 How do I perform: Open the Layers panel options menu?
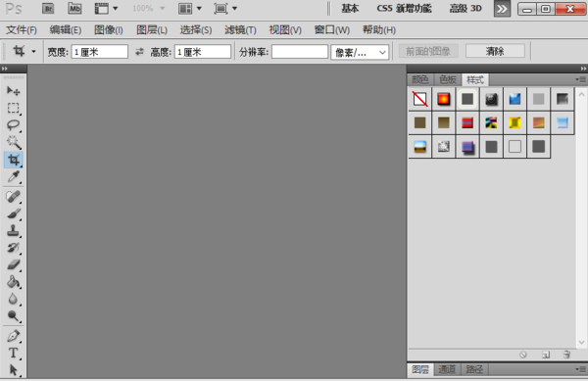[580, 369]
